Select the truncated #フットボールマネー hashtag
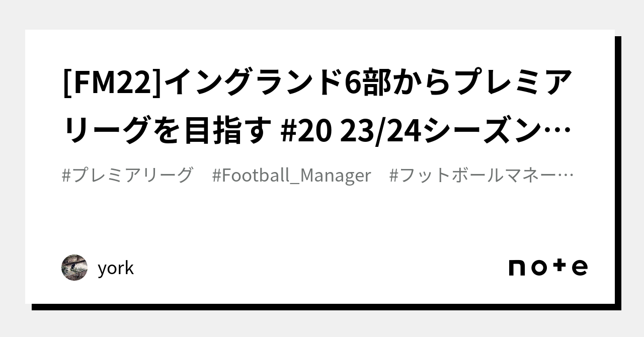The width and height of the screenshot is (644, 337). point(475,176)
